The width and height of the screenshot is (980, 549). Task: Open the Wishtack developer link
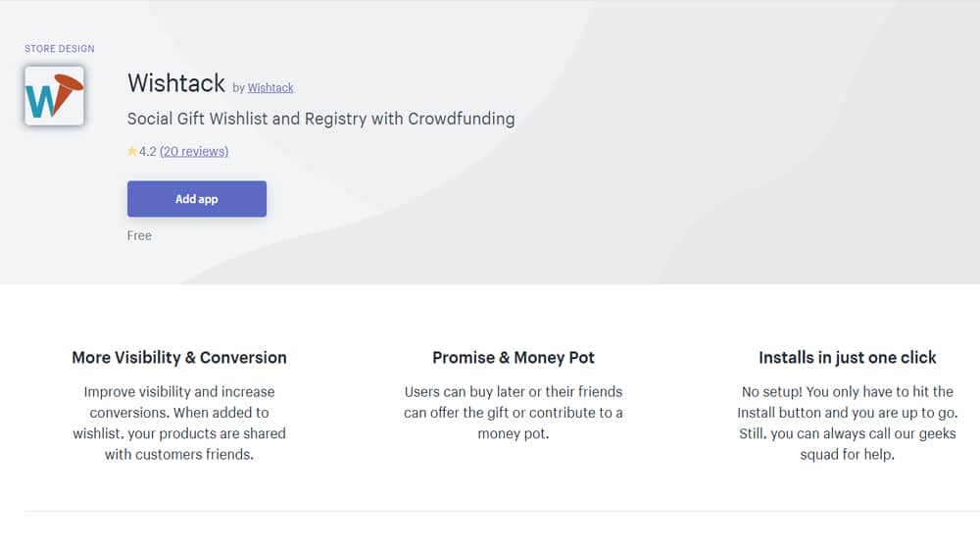click(270, 87)
